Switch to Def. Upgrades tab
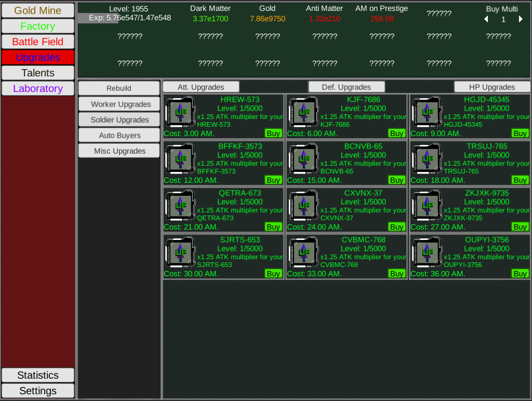The width and height of the screenshot is (532, 401). coord(347,87)
